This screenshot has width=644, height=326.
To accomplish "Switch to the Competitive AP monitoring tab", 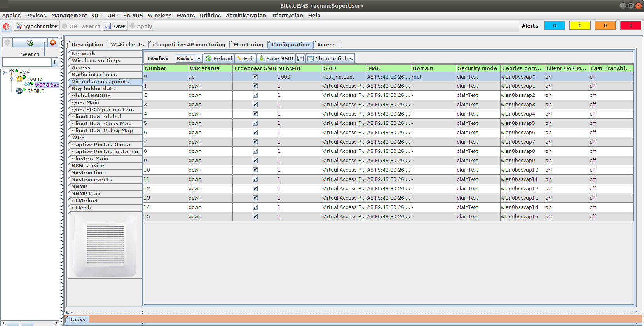I will tap(189, 45).
